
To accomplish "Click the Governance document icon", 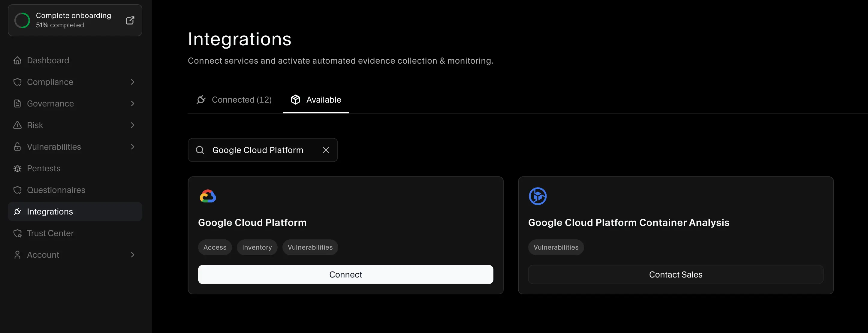I will [17, 103].
